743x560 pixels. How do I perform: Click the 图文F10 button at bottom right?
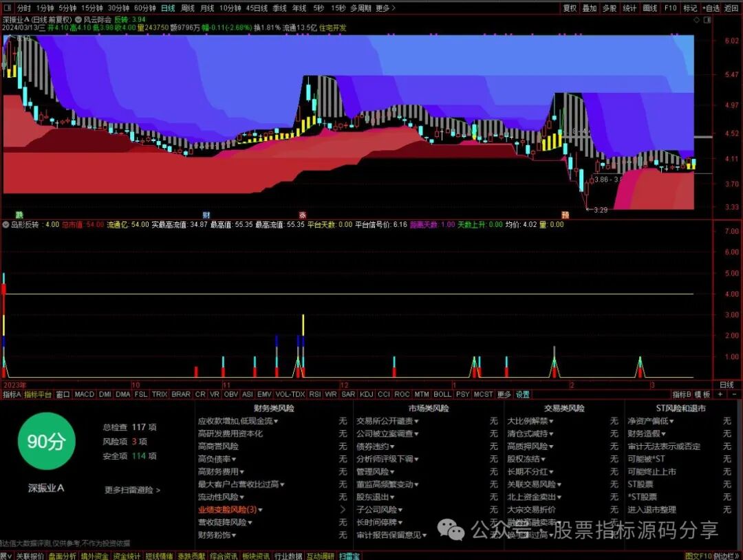coord(698,556)
